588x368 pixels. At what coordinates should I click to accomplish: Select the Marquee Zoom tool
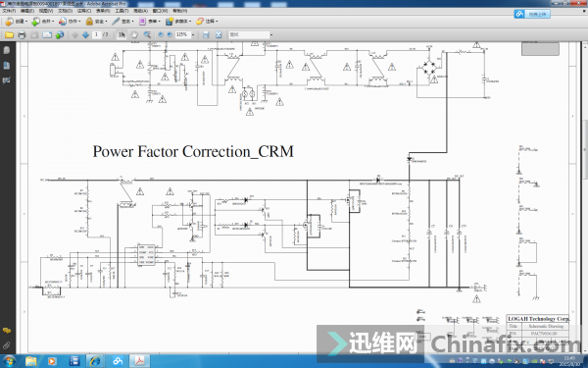(147, 35)
